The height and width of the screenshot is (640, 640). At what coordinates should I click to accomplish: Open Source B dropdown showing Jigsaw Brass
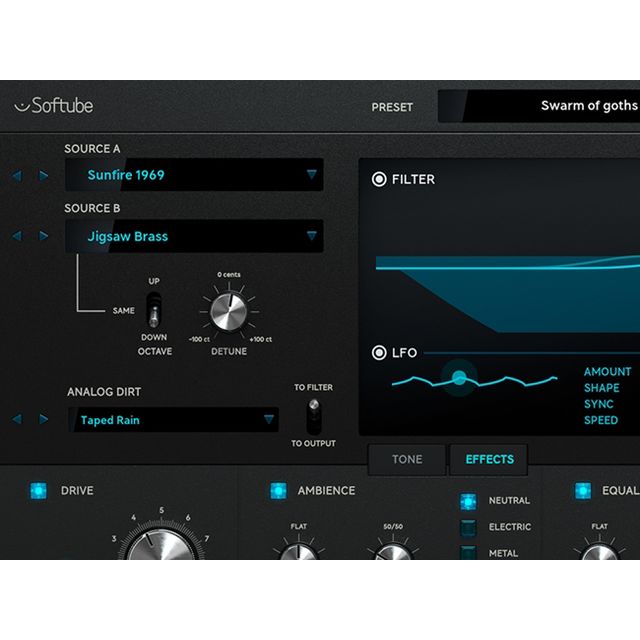point(194,236)
